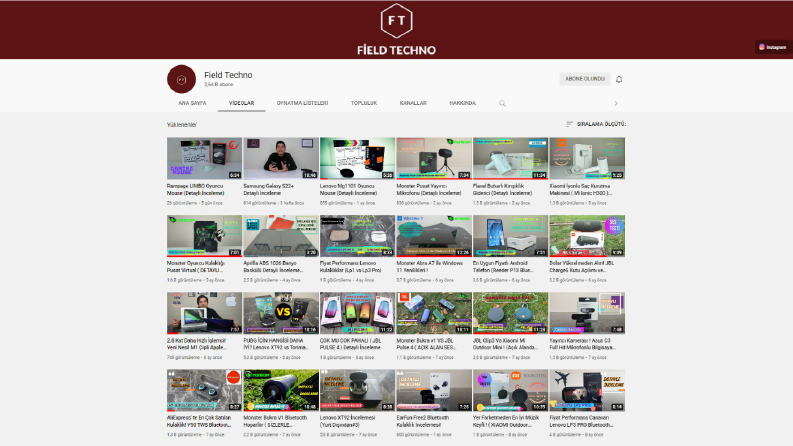The width and height of the screenshot is (793, 446).
Task: Open Monster Bukra V1 Bluetooth Hoparlör thumbnail
Action: [x=281, y=390]
